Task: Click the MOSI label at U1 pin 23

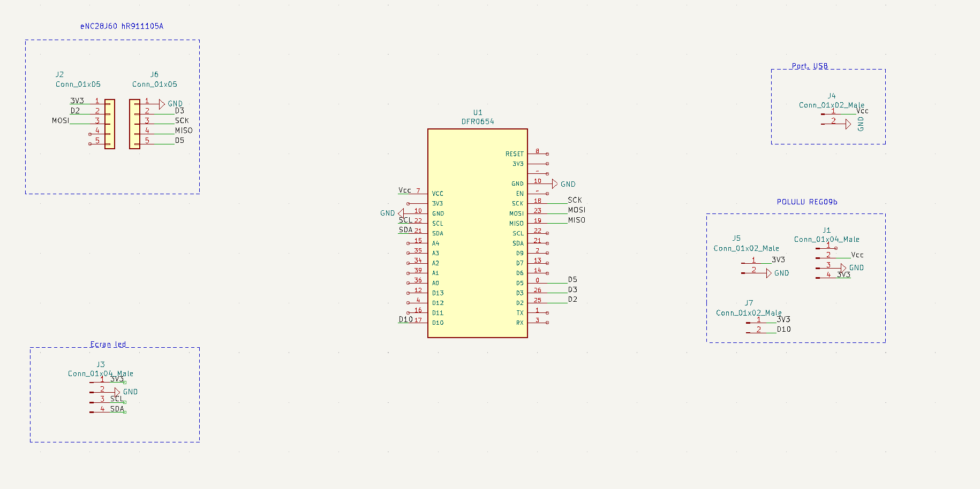Action: (577, 210)
